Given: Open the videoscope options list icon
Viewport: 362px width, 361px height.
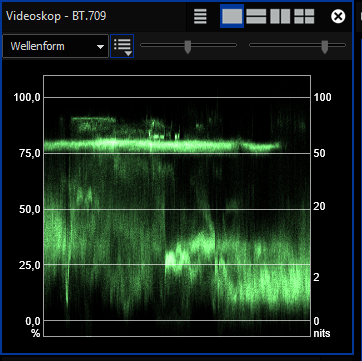Looking at the screenshot, I should 200,16.
